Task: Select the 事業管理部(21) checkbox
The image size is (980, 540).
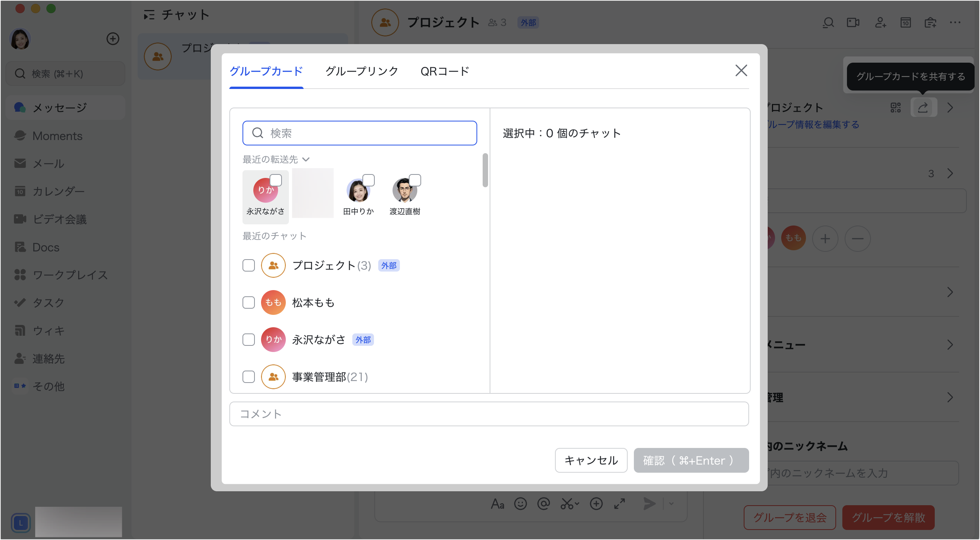Action: pos(249,377)
